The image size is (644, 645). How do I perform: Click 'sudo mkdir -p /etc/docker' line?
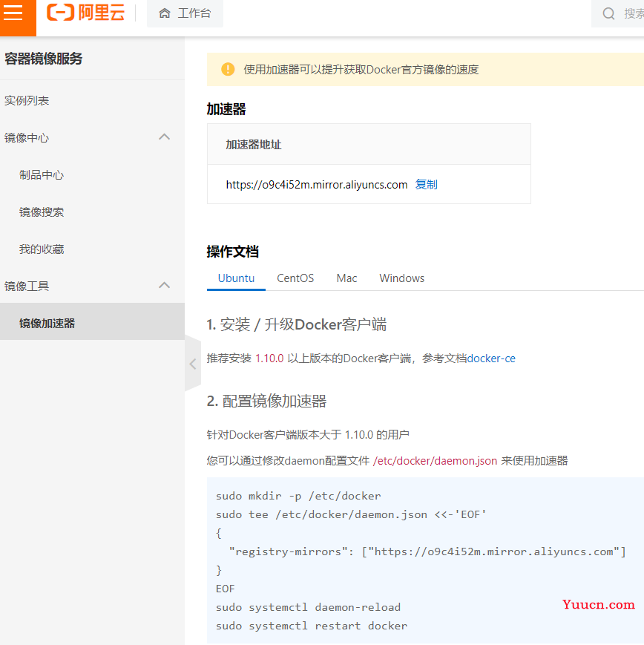298,496
